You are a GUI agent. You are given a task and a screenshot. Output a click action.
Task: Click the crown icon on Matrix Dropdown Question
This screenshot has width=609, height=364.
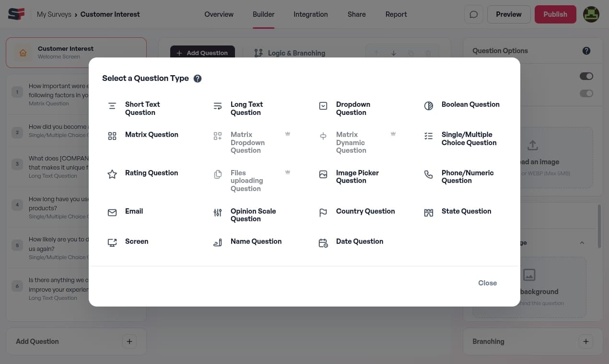click(288, 134)
